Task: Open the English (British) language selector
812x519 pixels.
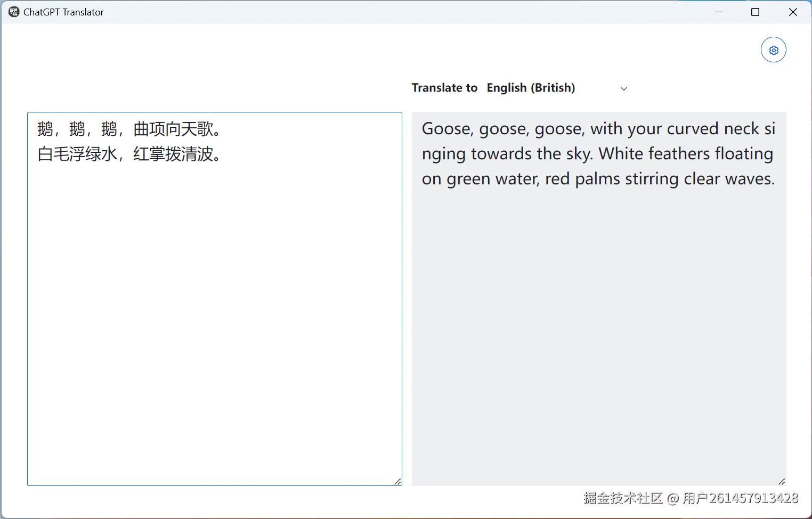Action: [x=531, y=87]
